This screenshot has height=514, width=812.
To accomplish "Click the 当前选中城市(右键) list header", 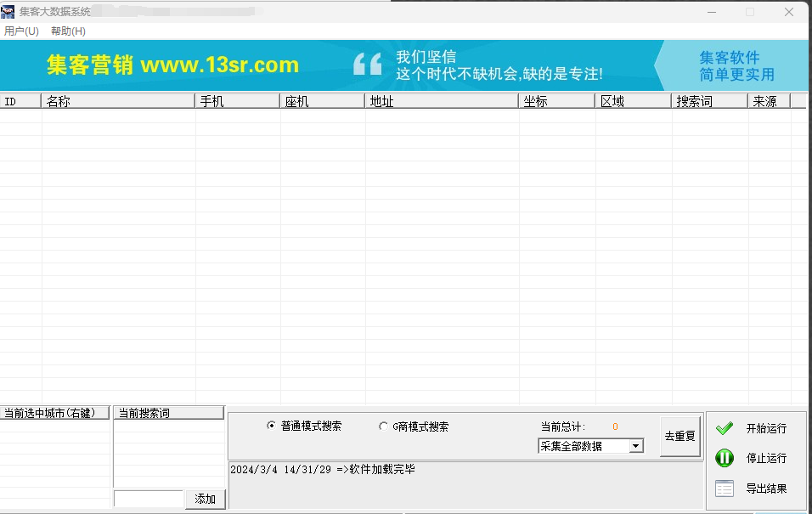I will (55, 413).
